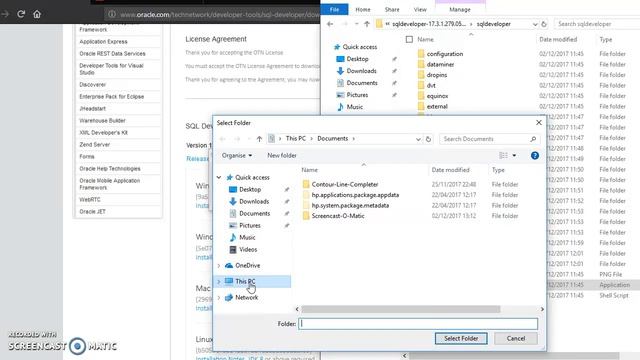
Task: Click Explorer back arrow beside address bar
Action: pos(330,24)
